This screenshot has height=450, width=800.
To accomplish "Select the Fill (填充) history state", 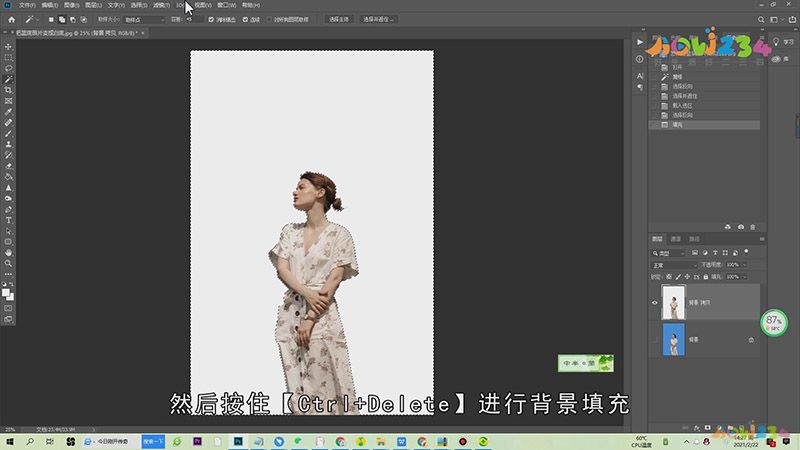I will pyautogui.click(x=704, y=124).
